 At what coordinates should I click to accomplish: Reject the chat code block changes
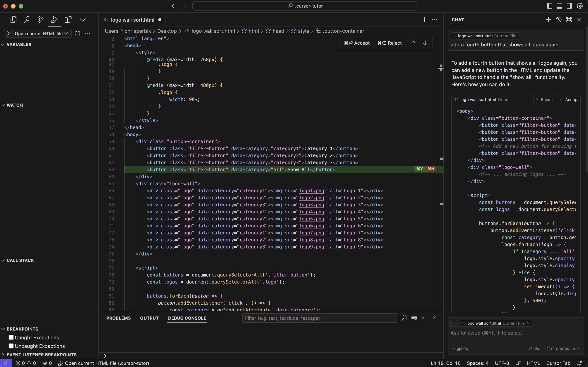coord(545,99)
